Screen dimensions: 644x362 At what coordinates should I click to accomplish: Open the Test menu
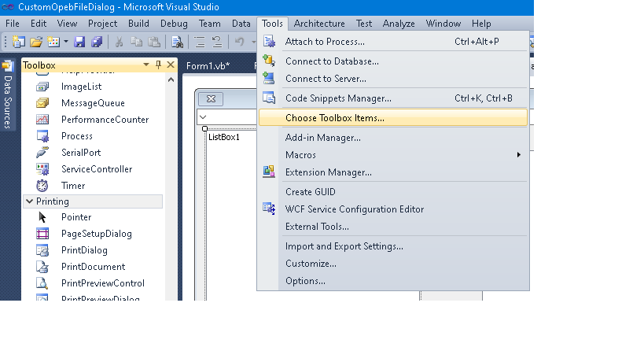364,24
